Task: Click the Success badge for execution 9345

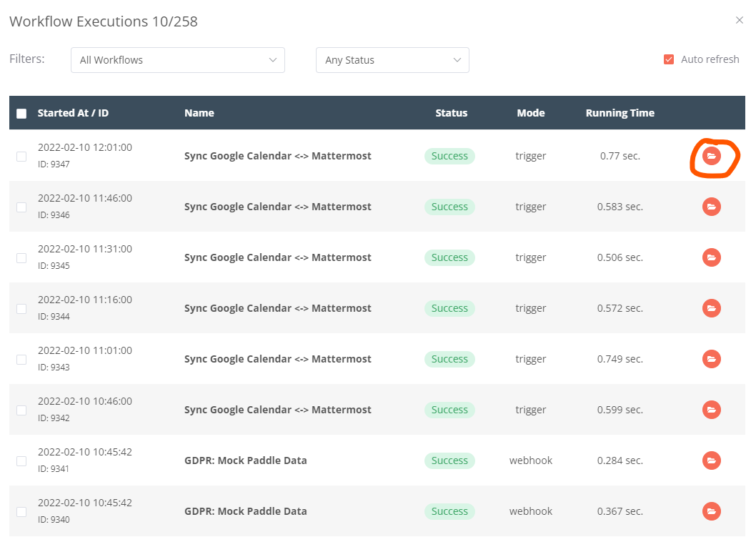Action: pyautogui.click(x=449, y=257)
